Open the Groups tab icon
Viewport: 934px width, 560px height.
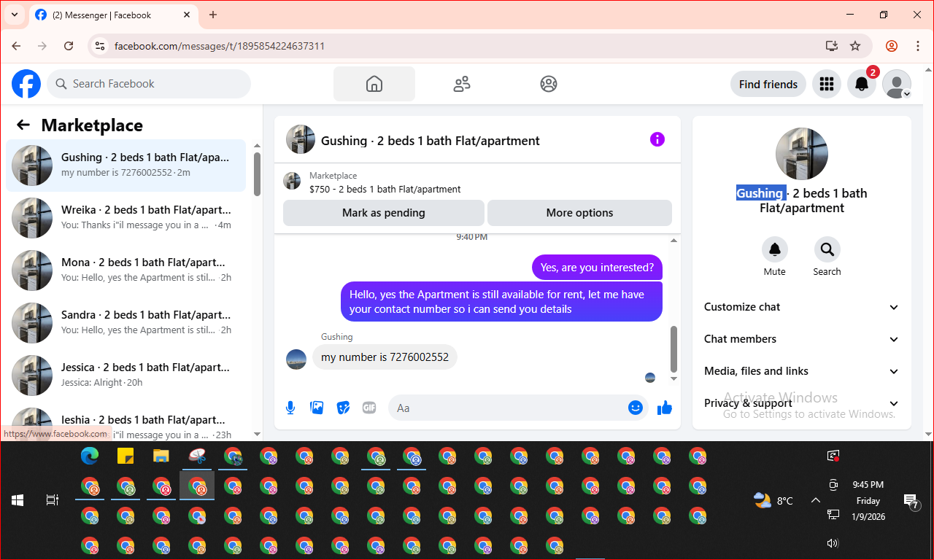pos(549,84)
